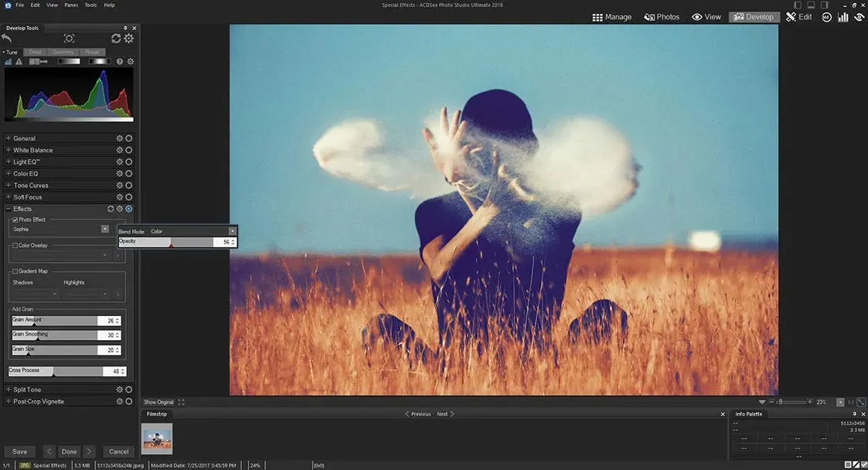This screenshot has height=470, width=868.
Task: Expand the Tone Curves group
Action: click(x=9, y=186)
